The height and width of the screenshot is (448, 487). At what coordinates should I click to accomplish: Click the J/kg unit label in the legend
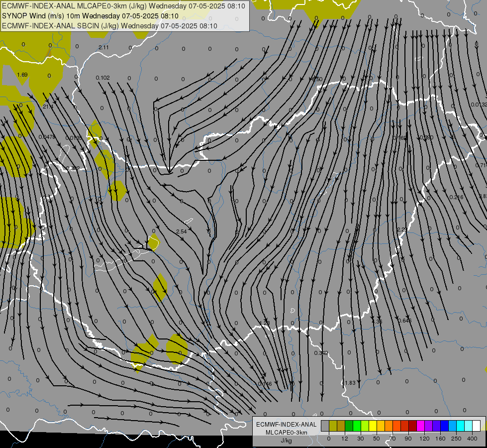coord(286,441)
